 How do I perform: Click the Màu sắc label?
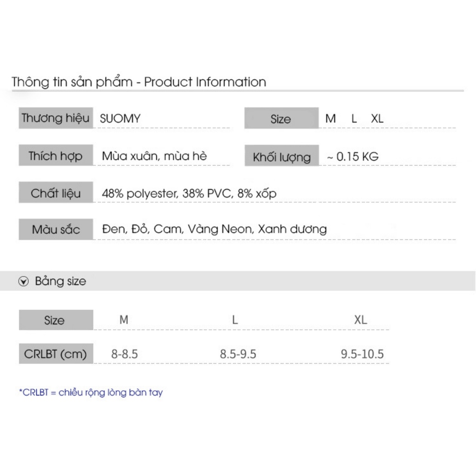pos(55,230)
